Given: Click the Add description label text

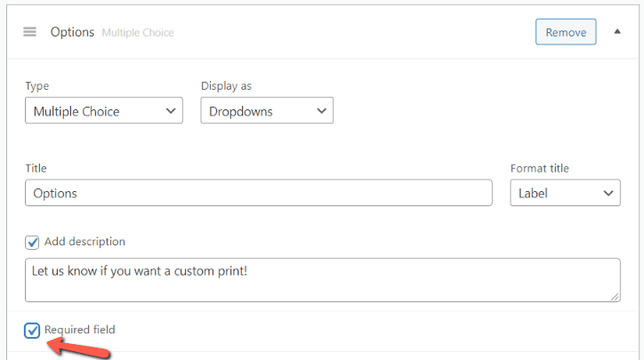Looking at the screenshot, I should tap(85, 242).
